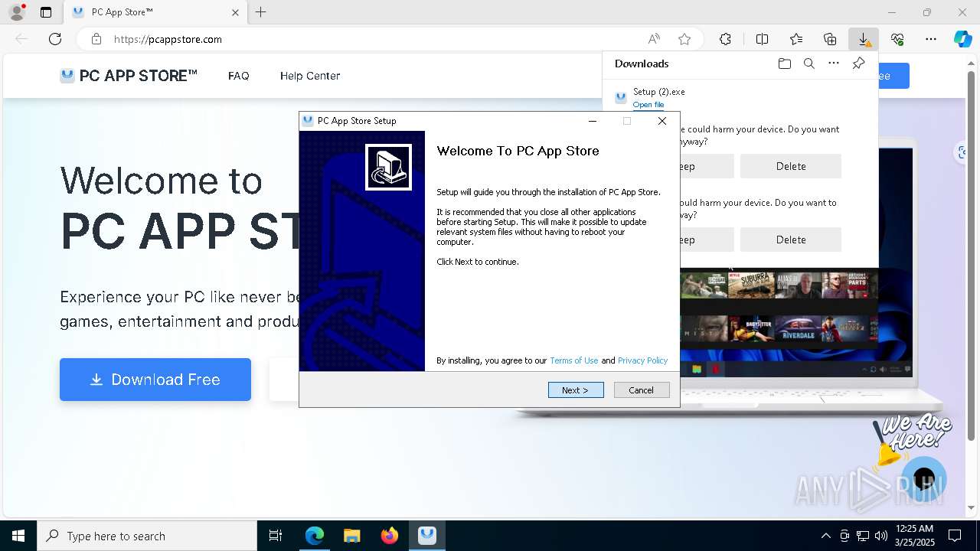Close the PC App Store browser tab
The width and height of the screenshot is (980, 551).
[235, 12]
